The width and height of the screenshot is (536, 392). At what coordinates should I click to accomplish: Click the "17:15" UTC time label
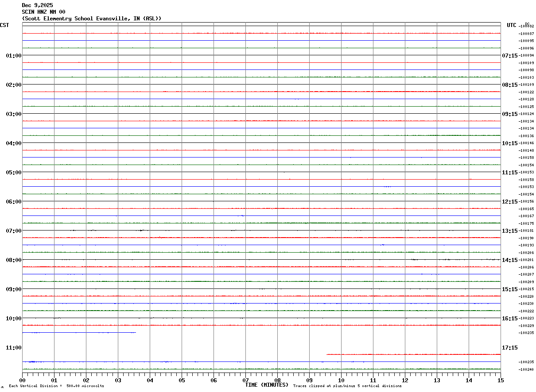point(510,348)
